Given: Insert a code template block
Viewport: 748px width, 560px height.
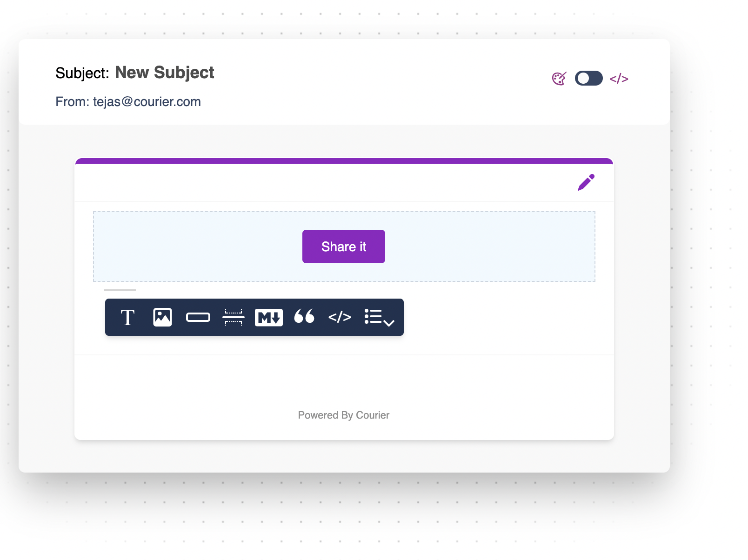Looking at the screenshot, I should coord(340,318).
